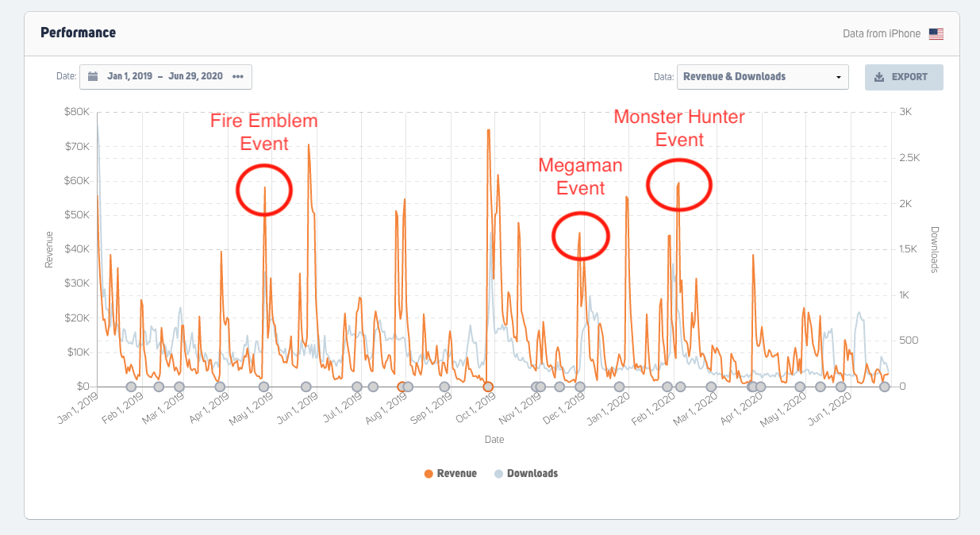
Task: Click the orange event marker near Oct 1, 2019
Action: pyautogui.click(x=488, y=387)
